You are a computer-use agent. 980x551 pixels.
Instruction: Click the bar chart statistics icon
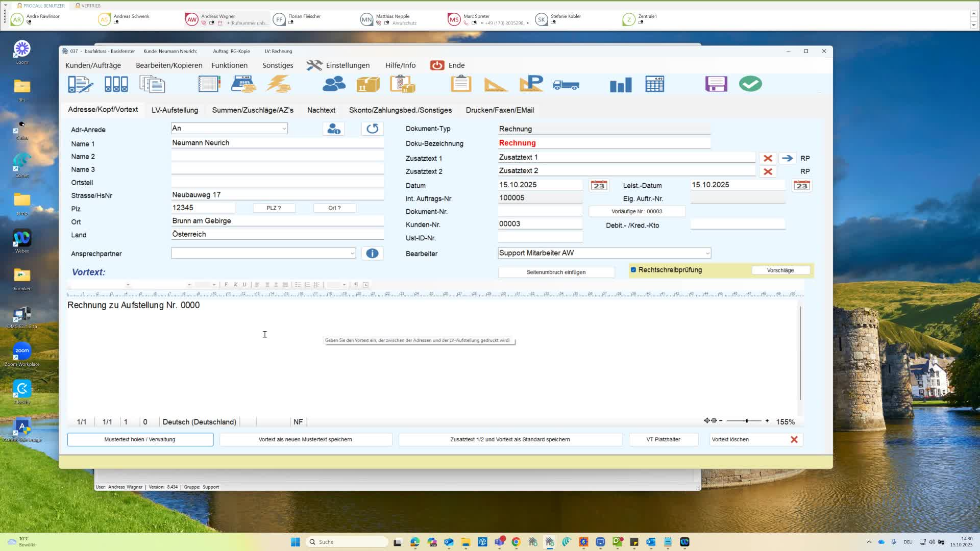tap(620, 85)
